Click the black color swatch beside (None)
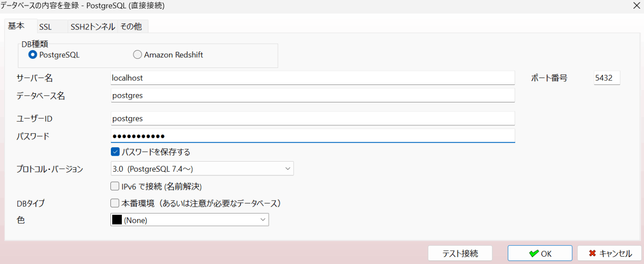This screenshot has height=264, width=644. (117, 220)
